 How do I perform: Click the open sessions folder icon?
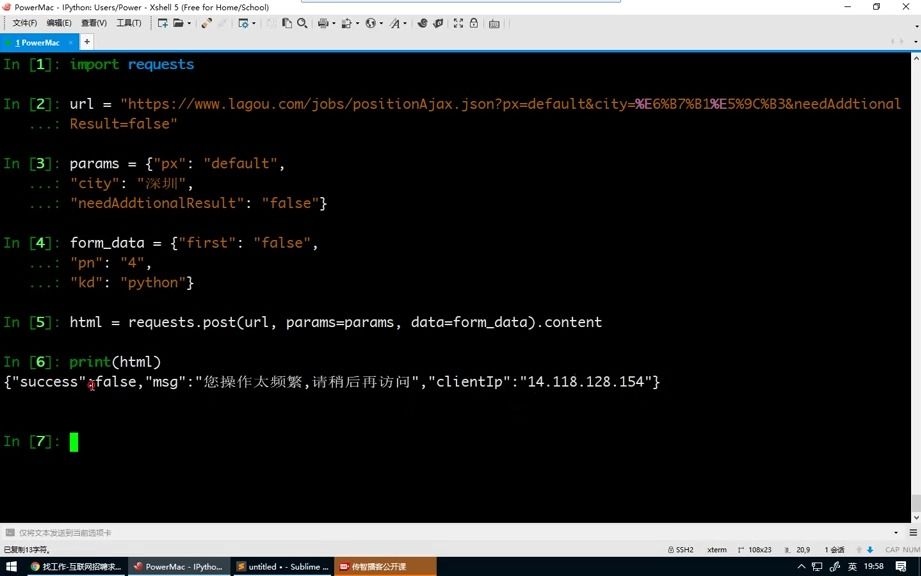point(177,23)
